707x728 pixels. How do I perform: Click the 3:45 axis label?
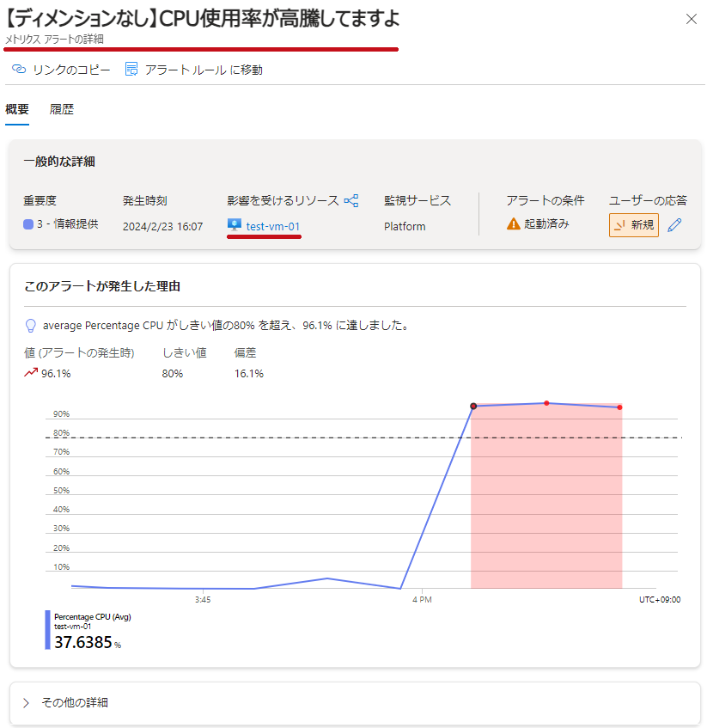(x=203, y=599)
